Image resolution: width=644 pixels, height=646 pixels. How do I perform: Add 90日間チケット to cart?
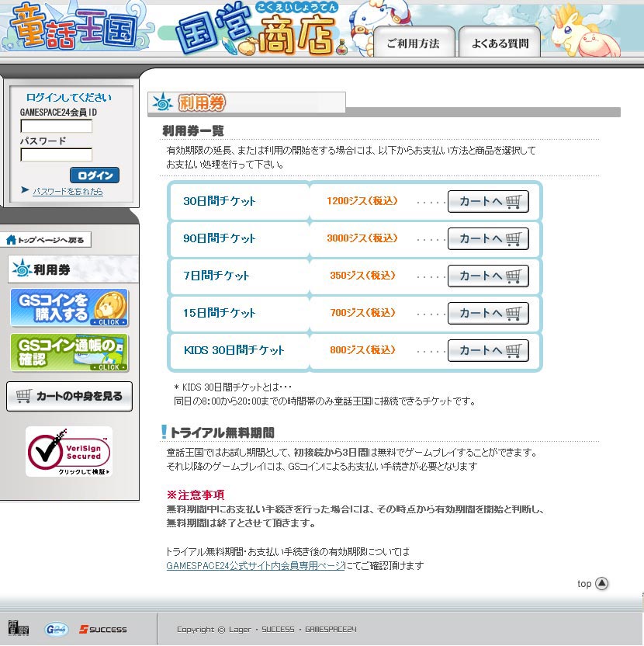click(x=488, y=238)
